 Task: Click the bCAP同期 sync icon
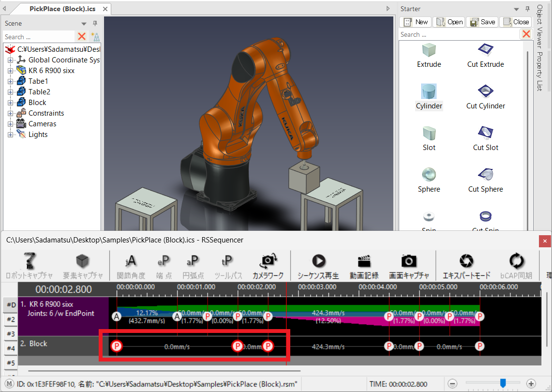[x=516, y=266]
